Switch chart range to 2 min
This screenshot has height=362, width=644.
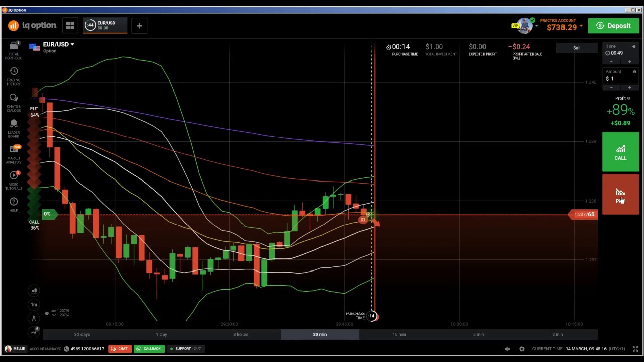558,334
